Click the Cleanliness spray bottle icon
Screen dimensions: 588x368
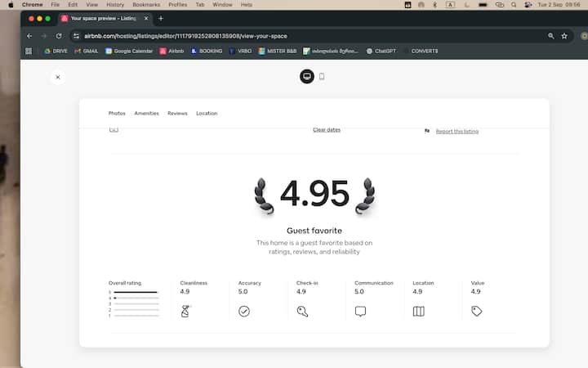[x=185, y=311]
